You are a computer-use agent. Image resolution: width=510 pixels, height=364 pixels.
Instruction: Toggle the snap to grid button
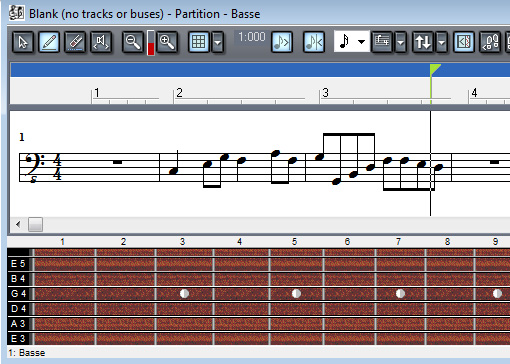pos(199,42)
